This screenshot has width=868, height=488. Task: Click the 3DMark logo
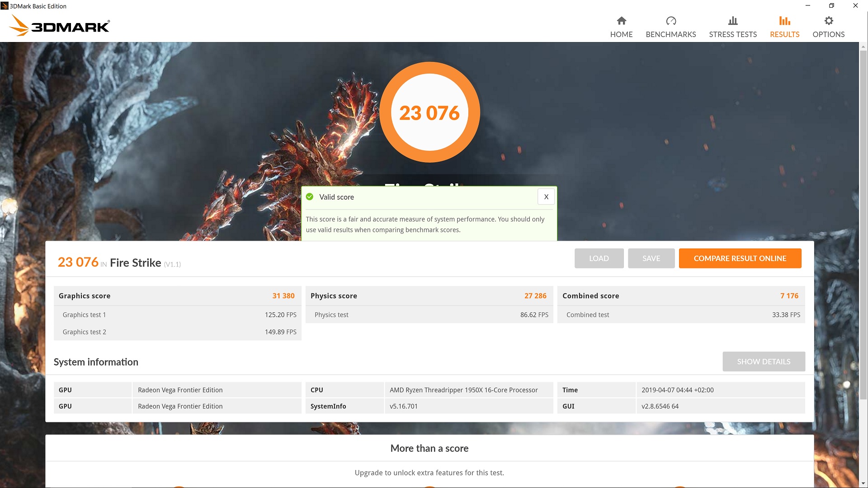click(x=59, y=26)
